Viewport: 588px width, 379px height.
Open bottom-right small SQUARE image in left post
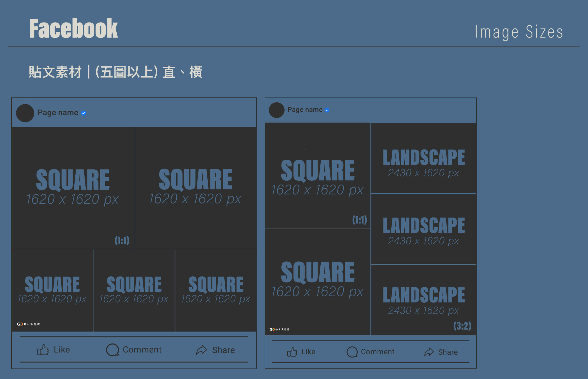216,291
